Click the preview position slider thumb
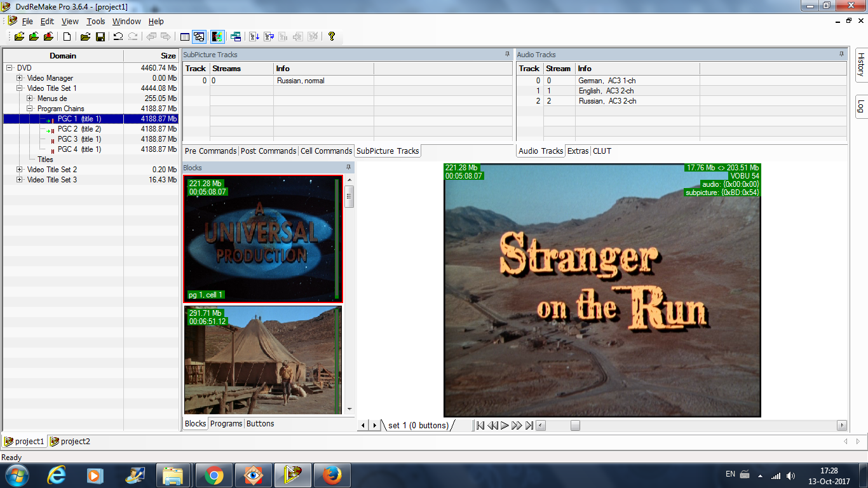The height and width of the screenshot is (488, 868). [x=575, y=426]
